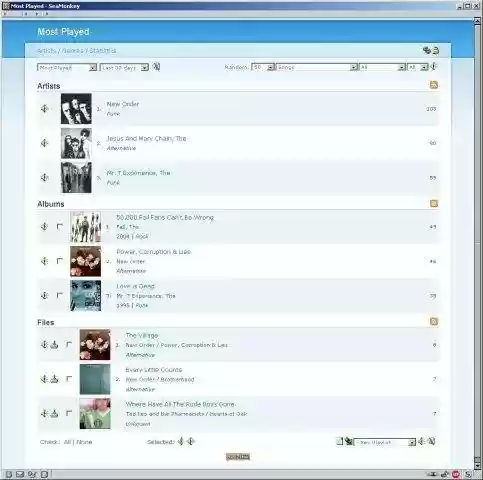Open the Files RSS feed icon
Screen dimensions: 483x480
coord(434,321)
